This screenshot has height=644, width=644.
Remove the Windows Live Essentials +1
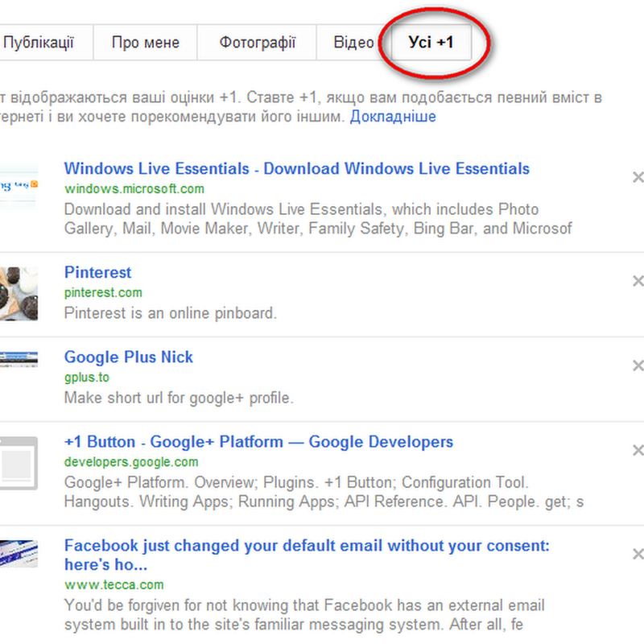tap(638, 177)
